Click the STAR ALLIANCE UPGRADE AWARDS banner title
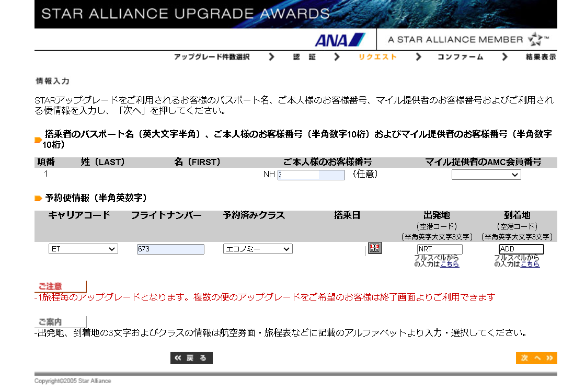Image resolution: width=585 pixels, height=392 pixels. click(x=186, y=14)
